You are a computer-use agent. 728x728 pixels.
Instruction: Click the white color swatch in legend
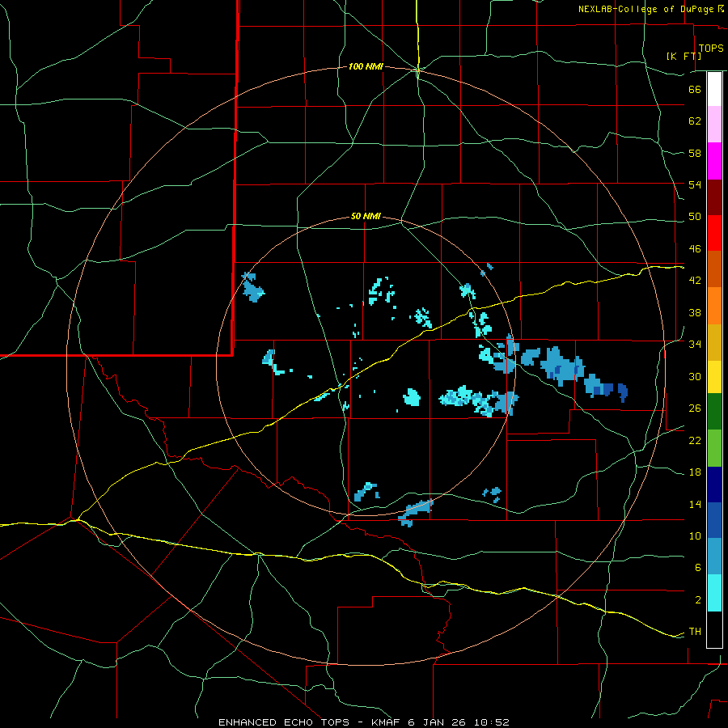pyautogui.click(x=714, y=89)
